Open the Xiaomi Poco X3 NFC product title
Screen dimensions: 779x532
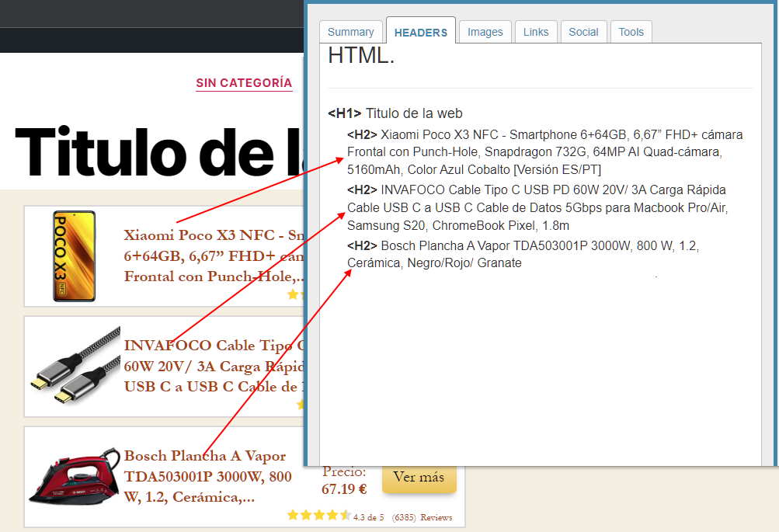coord(214,256)
